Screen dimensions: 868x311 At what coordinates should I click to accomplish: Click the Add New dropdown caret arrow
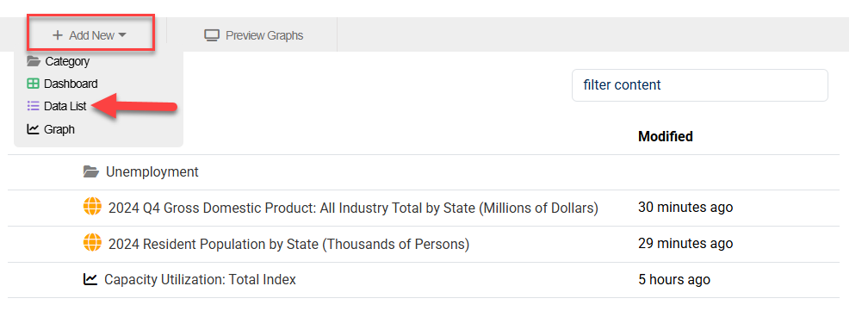(x=122, y=35)
